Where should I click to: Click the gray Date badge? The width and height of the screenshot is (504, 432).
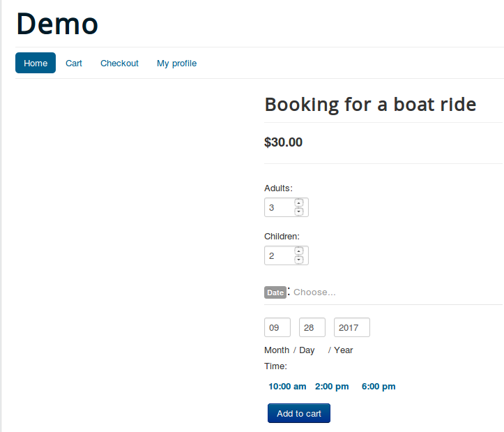275,292
